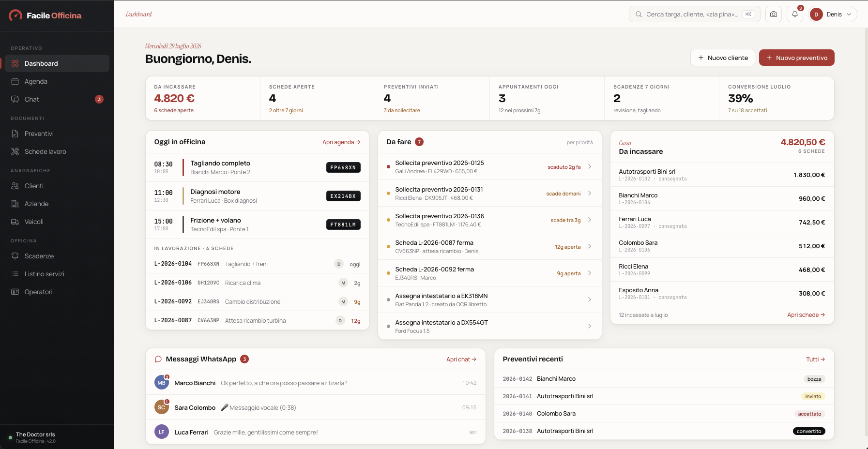Click the Da incassare 4.820 € stat card

[x=203, y=98]
